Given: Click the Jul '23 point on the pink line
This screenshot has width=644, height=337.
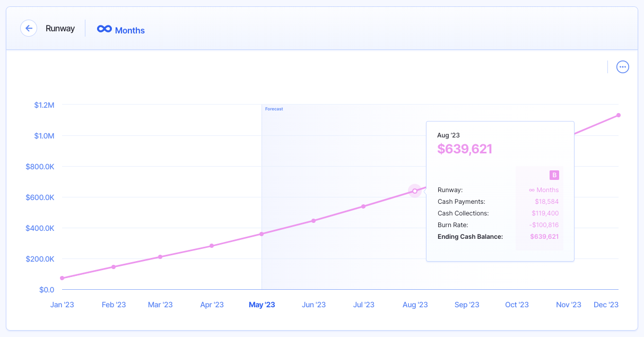Looking at the screenshot, I should (x=364, y=206).
